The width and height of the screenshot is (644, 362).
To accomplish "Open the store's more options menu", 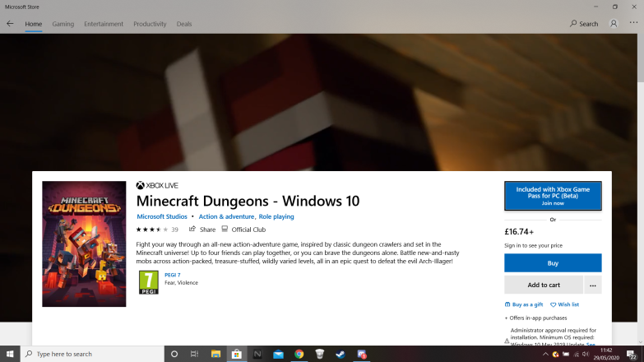I will click(x=633, y=23).
